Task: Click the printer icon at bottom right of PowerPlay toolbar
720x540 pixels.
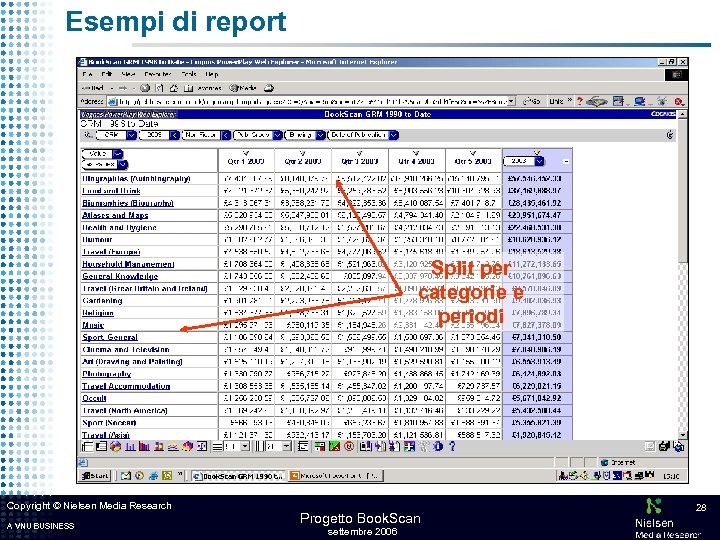Action: pos(664,446)
